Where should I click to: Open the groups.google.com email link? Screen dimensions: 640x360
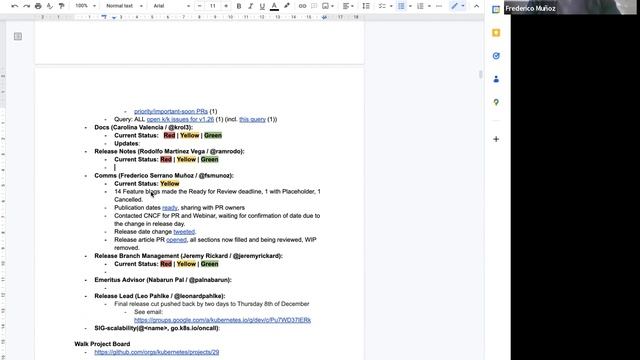coord(222,320)
